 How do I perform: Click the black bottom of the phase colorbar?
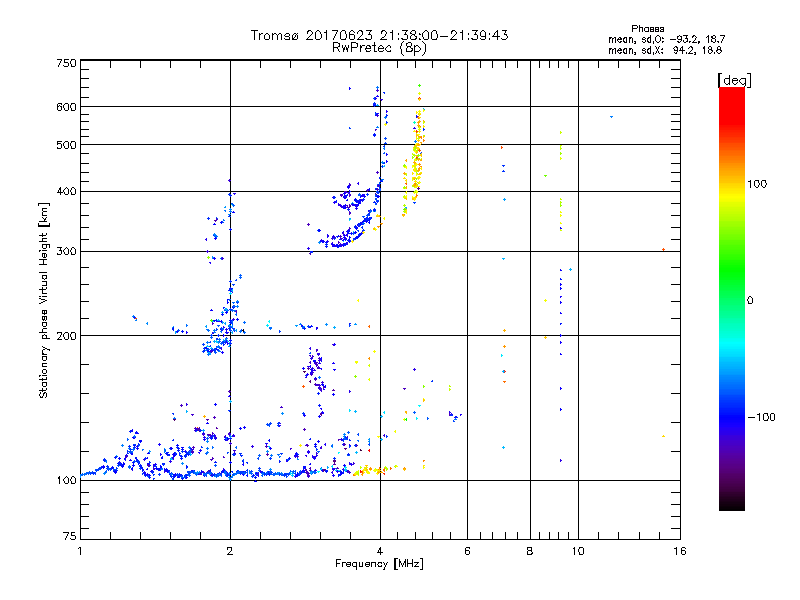pyautogui.click(x=732, y=503)
